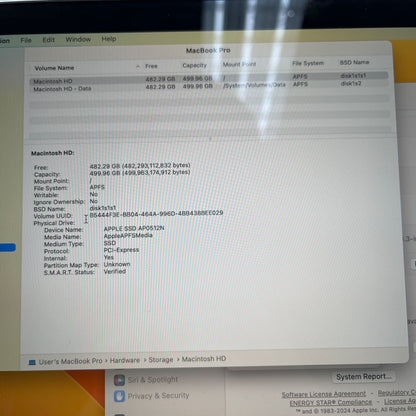
Task: Click the disk1s1s1 BSD name cell
Action: [353, 76]
